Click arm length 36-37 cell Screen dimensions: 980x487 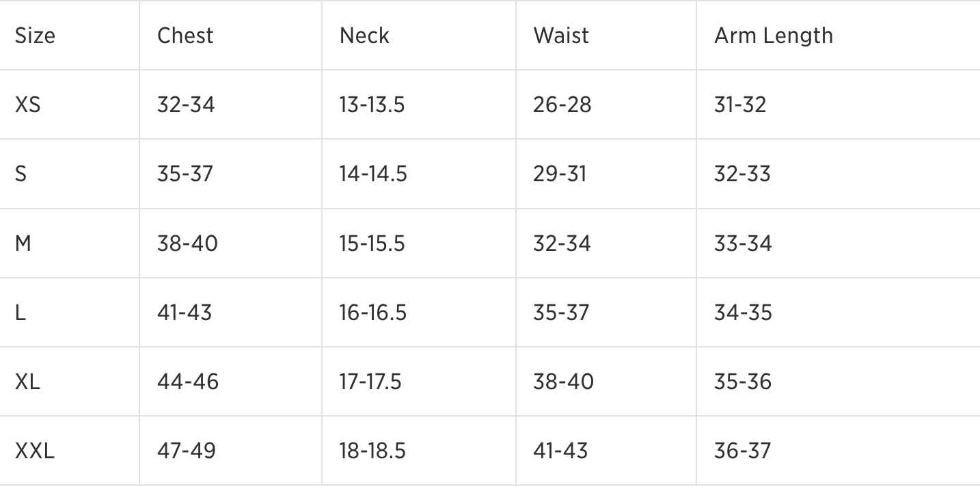743,451
